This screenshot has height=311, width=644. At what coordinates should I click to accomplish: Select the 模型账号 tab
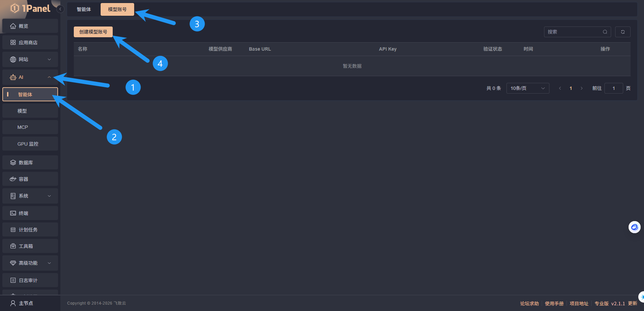(117, 9)
